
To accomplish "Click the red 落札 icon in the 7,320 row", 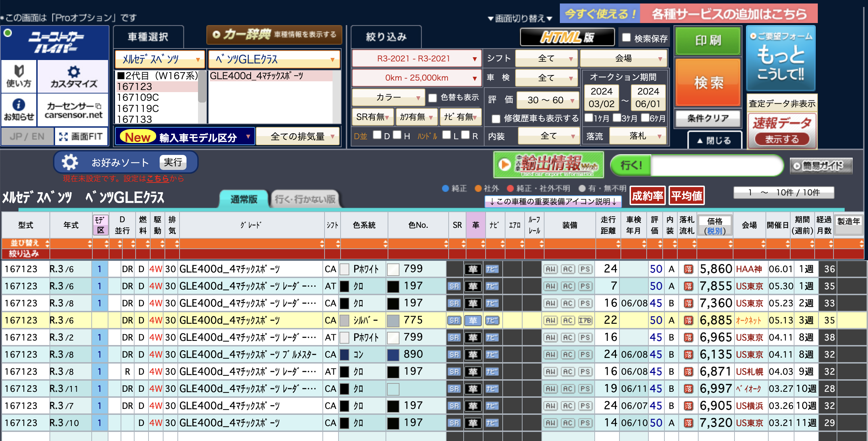I will [x=688, y=423].
